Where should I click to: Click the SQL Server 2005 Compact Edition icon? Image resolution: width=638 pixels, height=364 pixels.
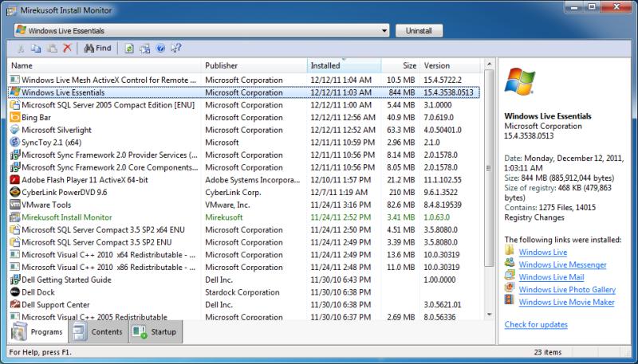15,105
